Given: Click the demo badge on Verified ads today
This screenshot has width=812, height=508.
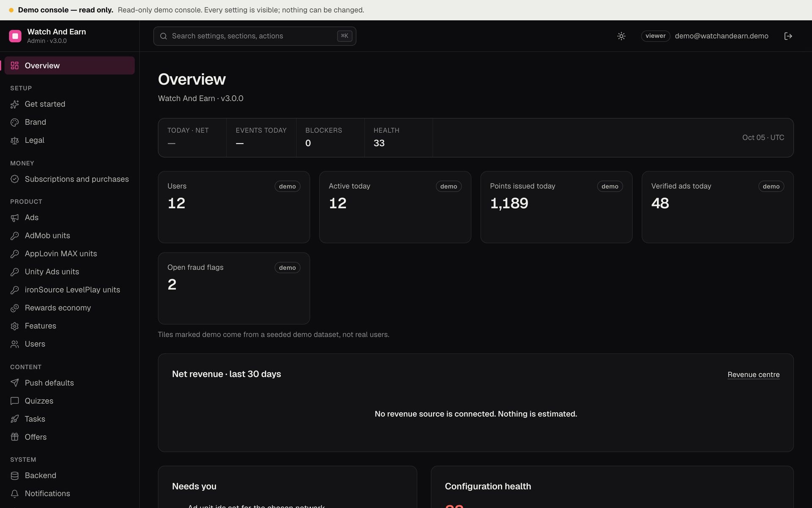Looking at the screenshot, I should [771, 186].
